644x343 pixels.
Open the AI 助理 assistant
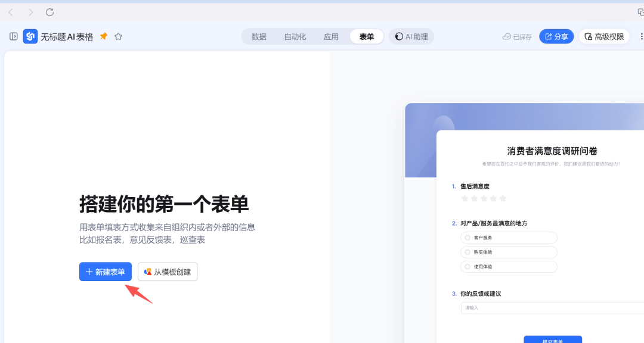(411, 36)
